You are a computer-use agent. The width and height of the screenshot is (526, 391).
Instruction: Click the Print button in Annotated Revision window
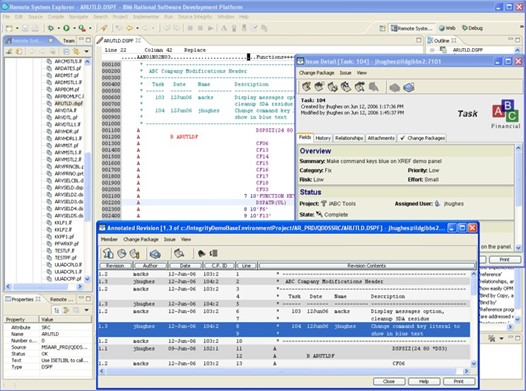(x=459, y=381)
